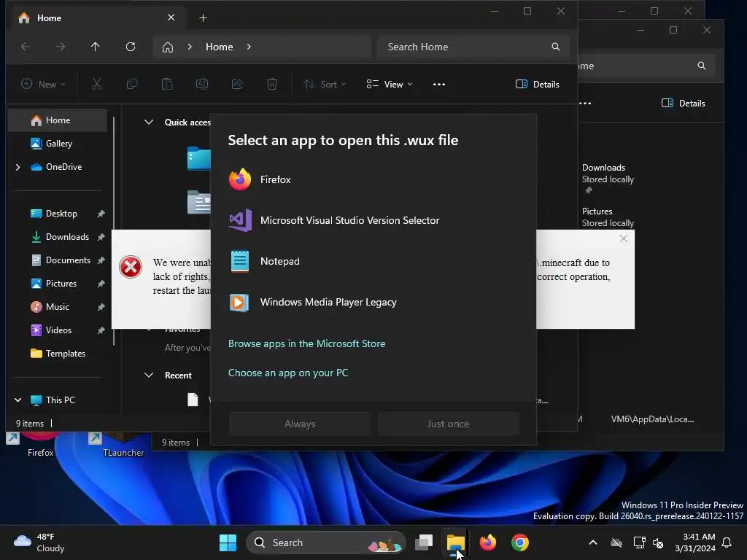
Task: Click the home icon in address bar
Action: point(168,47)
